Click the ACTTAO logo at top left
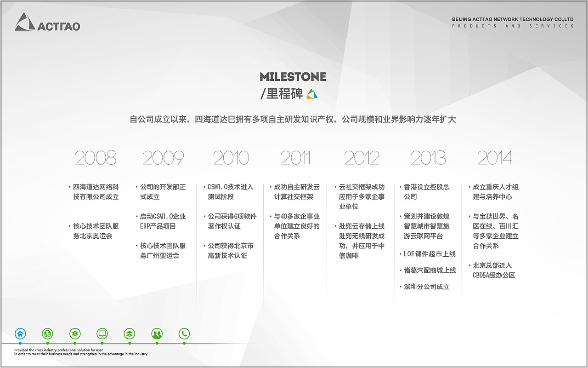This screenshot has height=368, width=588. [x=47, y=22]
